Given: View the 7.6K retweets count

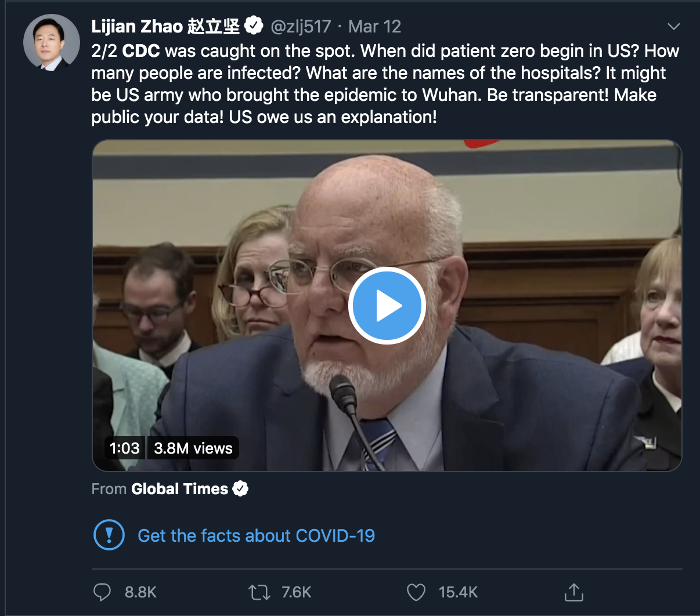Looking at the screenshot, I should 297,592.
